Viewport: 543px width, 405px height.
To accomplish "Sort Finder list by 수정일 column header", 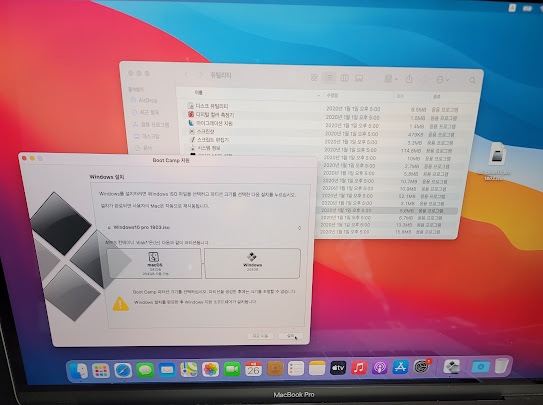I will point(332,95).
